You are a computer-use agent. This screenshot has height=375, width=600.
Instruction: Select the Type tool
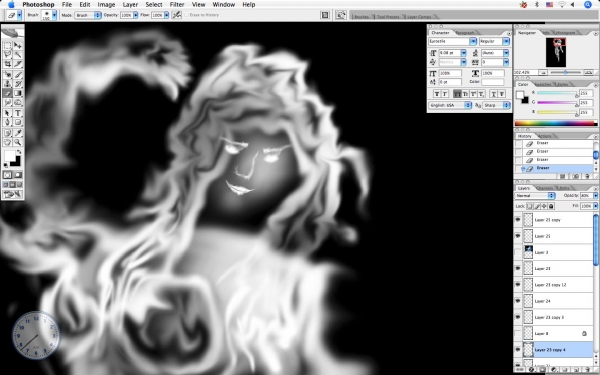point(18,113)
